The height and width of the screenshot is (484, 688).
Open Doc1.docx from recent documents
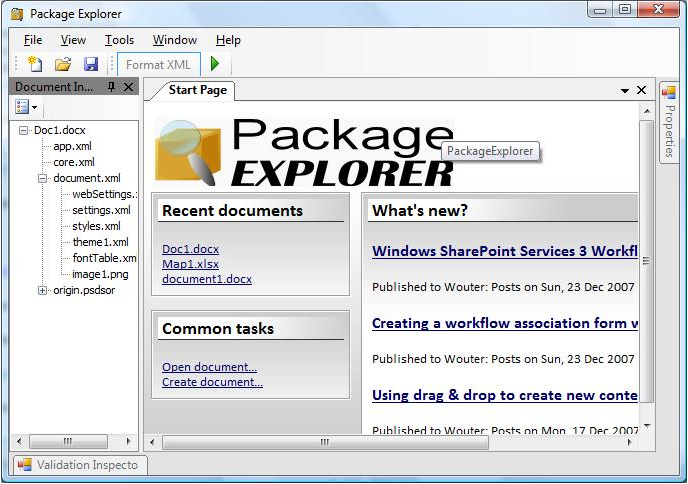click(190, 249)
